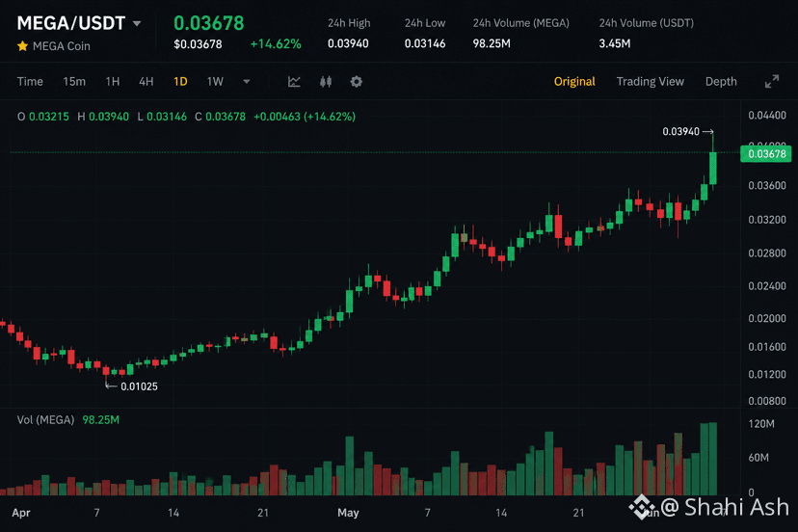798x532 pixels.
Task: Click the 24h Volume (USDT) value 3.45M
Action: 615,43
